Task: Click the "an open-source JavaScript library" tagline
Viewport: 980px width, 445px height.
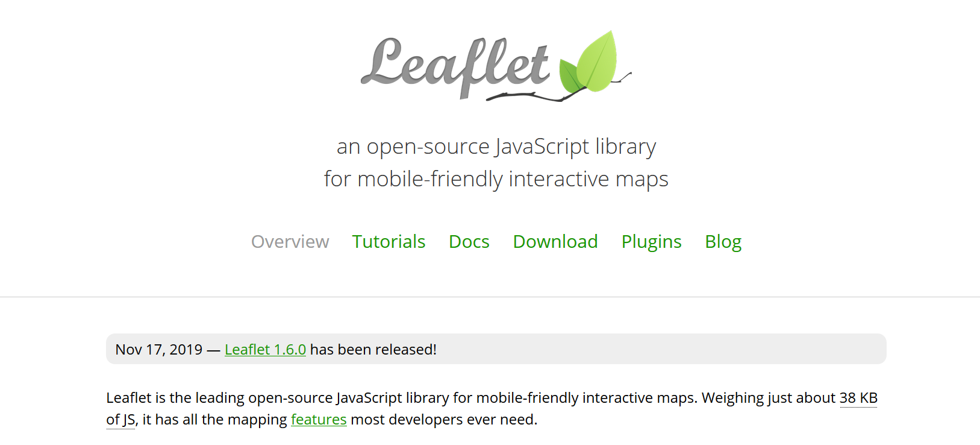Action: coord(496,147)
